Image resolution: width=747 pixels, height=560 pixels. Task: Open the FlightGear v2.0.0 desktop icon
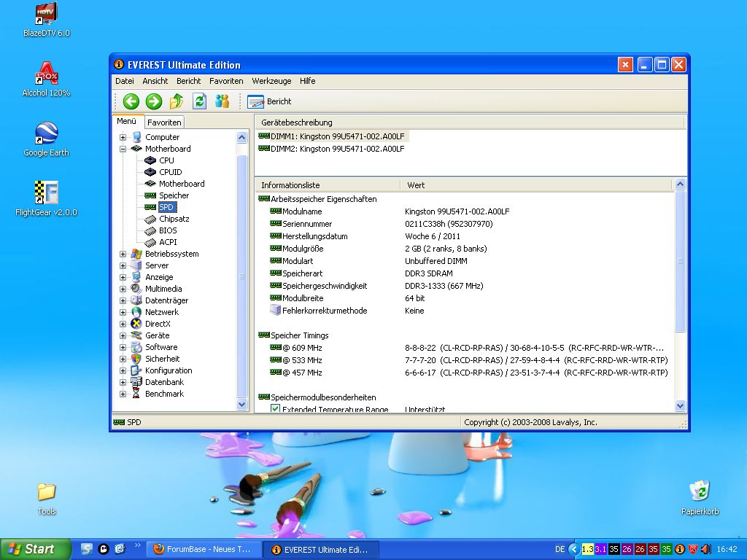(46, 199)
